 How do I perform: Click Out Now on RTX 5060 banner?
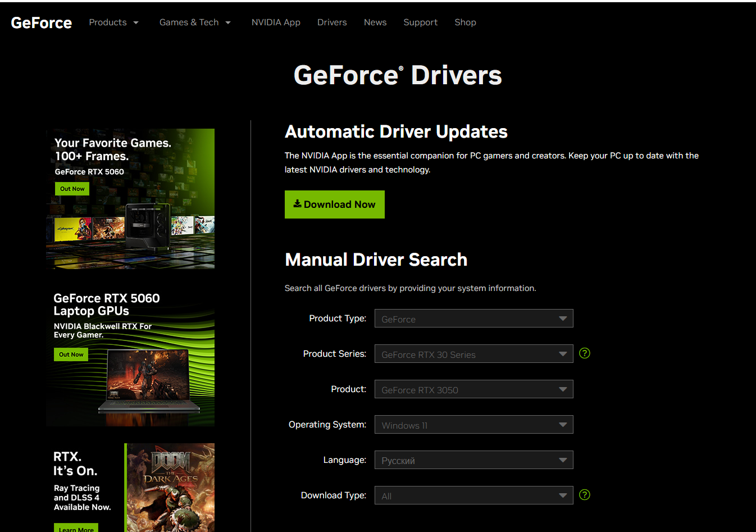click(x=72, y=189)
